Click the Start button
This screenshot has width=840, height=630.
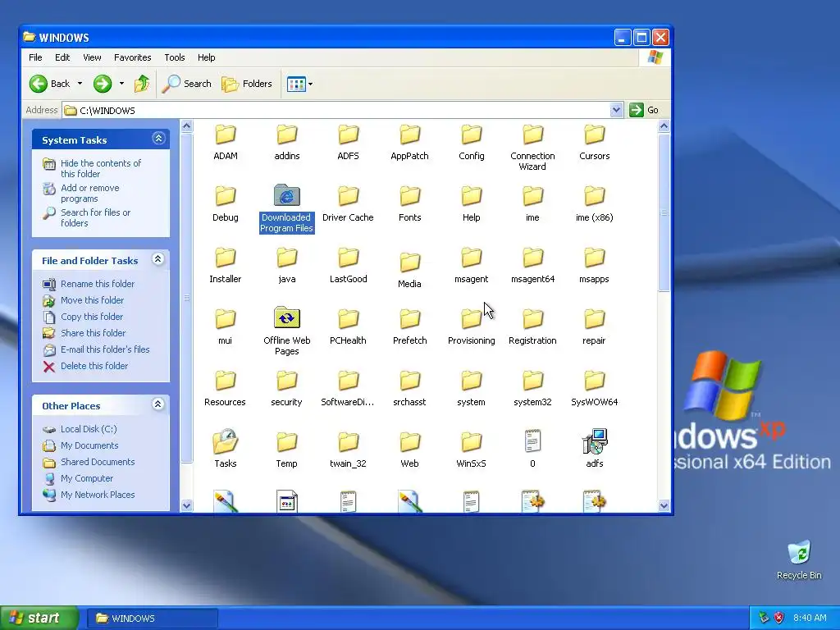pyautogui.click(x=39, y=619)
